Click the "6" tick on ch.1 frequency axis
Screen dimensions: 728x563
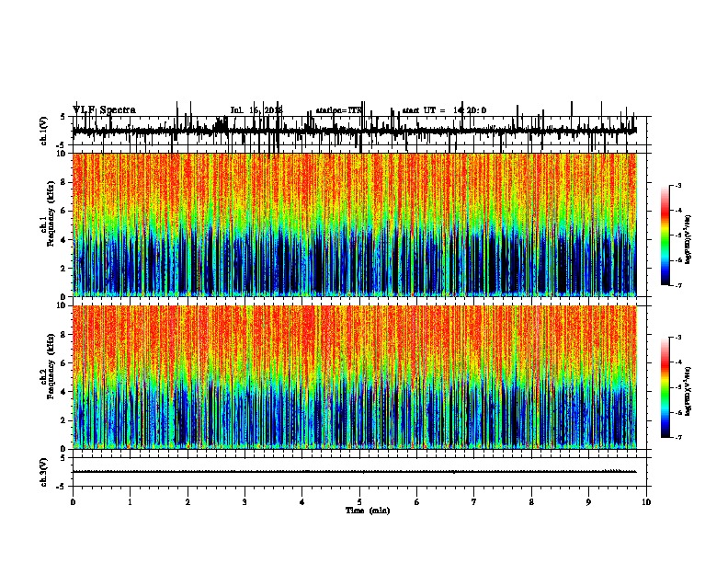[64, 211]
